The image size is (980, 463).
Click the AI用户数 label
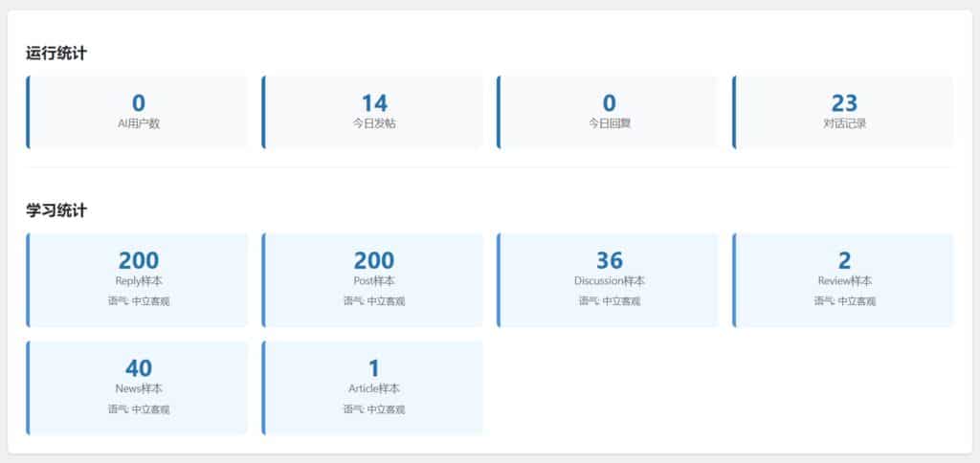[139, 123]
